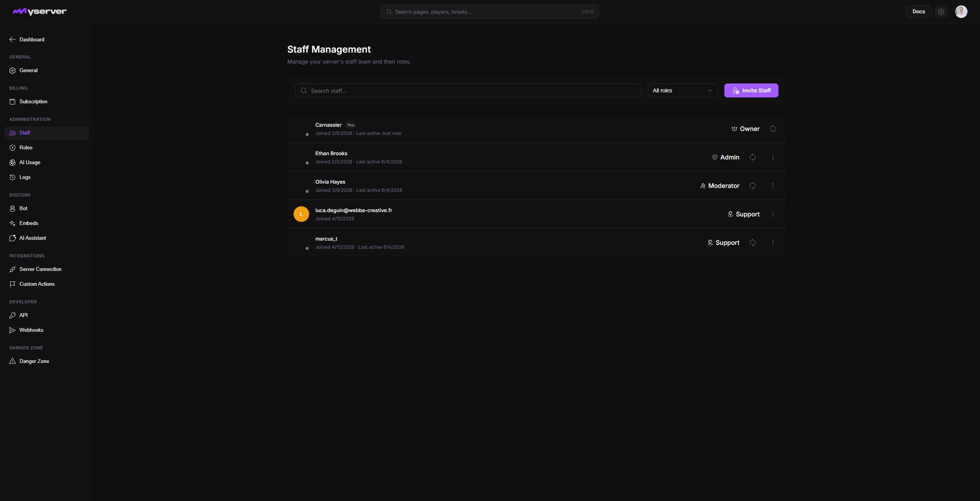Click the myserver logo

39,12
